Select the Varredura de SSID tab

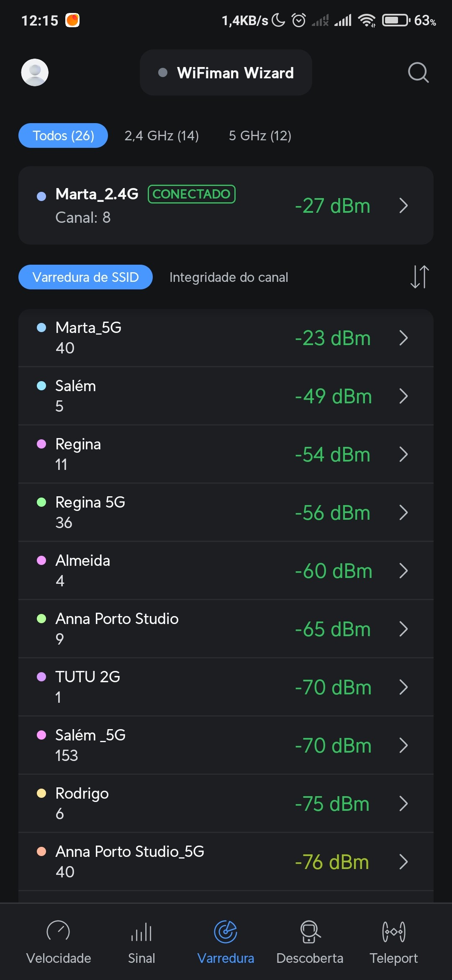[x=85, y=277]
